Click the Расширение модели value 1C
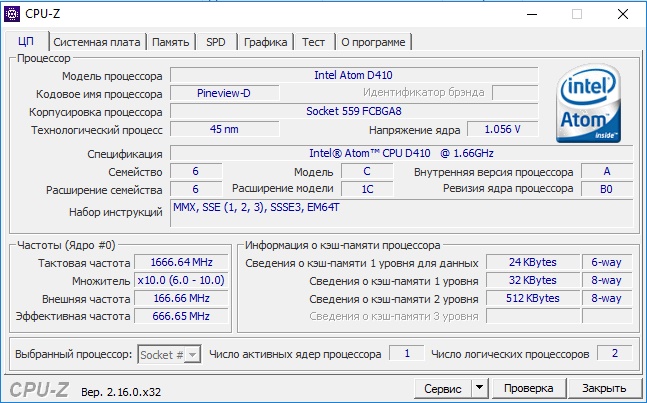Image resolution: width=647 pixels, height=403 pixels. click(367, 189)
